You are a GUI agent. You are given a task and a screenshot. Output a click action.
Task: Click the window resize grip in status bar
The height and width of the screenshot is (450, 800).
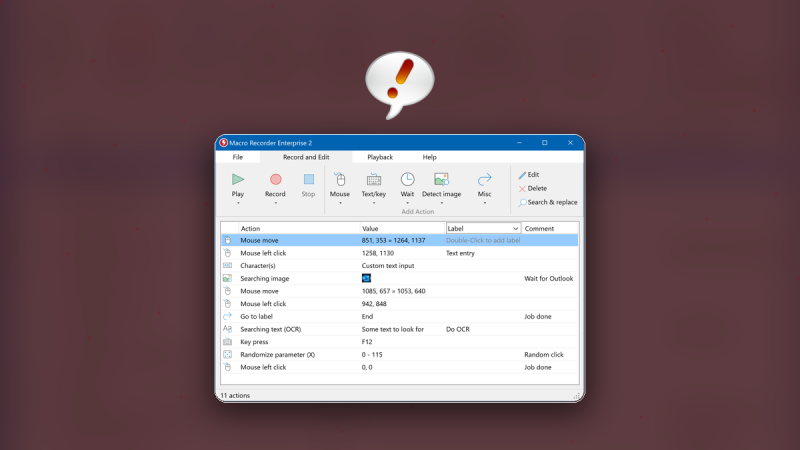tap(577, 396)
